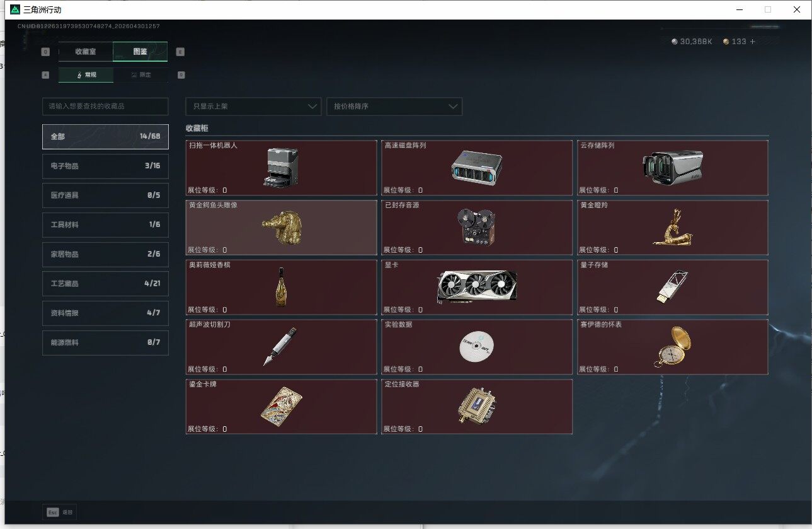This screenshot has width=812, height=529.
Task: Open the 按价格降序 sort dropdown
Action: pyautogui.click(x=394, y=107)
